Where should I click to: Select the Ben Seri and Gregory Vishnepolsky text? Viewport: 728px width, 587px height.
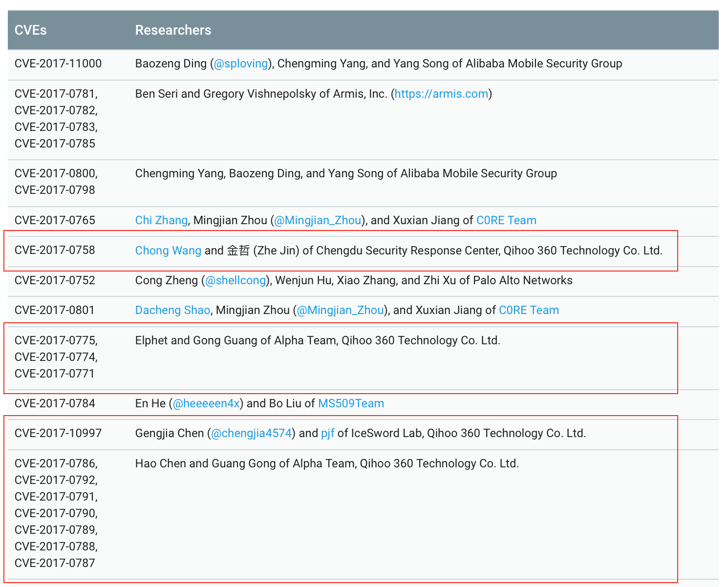[x=226, y=94]
